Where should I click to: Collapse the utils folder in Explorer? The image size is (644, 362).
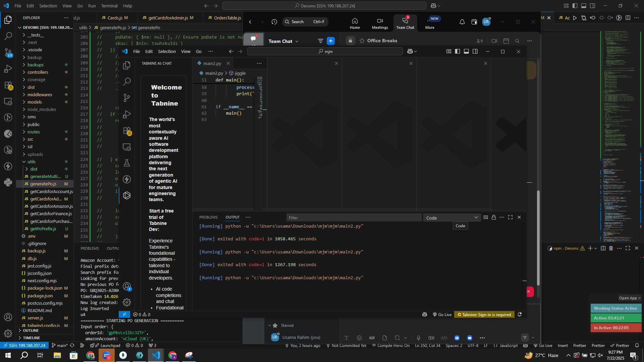coord(31,162)
